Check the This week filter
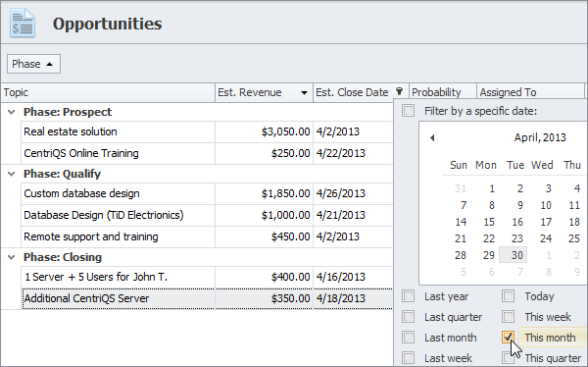Viewport: 588px width, 367px height. (508, 317)
